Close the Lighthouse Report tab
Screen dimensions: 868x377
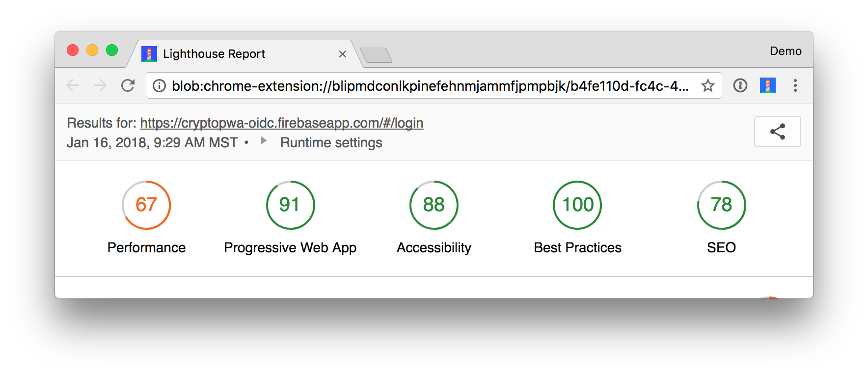343,54
